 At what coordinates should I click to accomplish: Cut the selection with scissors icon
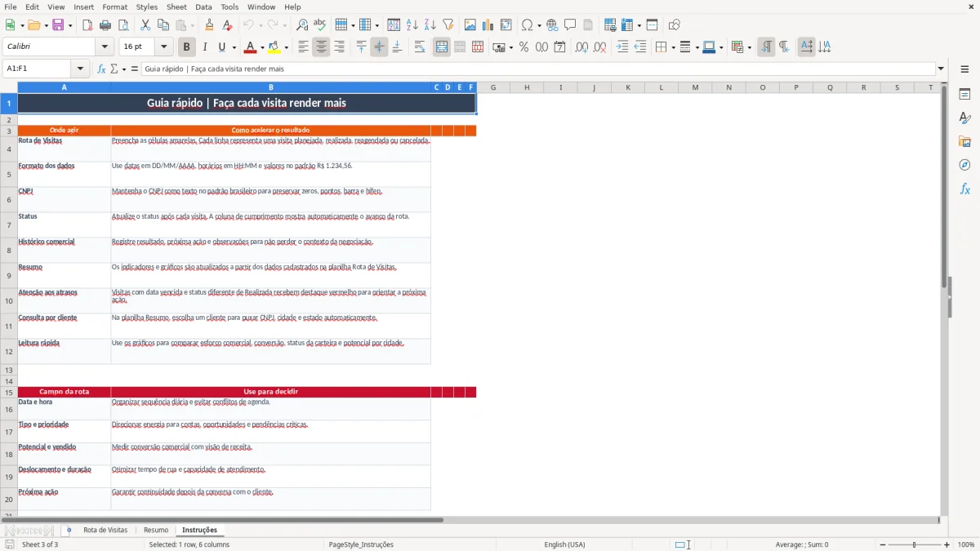click(x=145, y=25)
